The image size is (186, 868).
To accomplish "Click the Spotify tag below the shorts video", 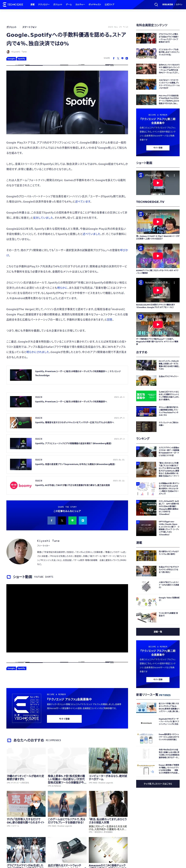I will coord(22,668).
